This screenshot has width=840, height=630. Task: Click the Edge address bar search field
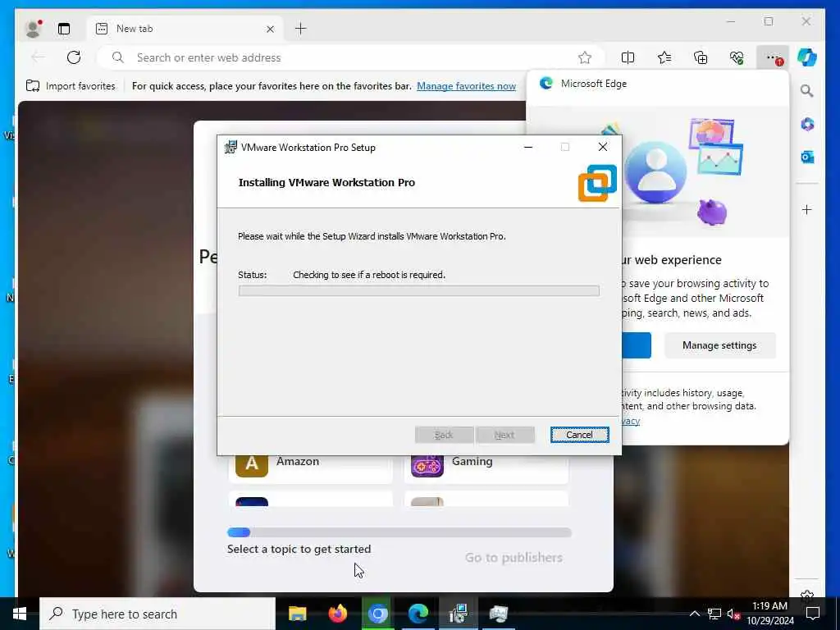(x=351, y=57)
